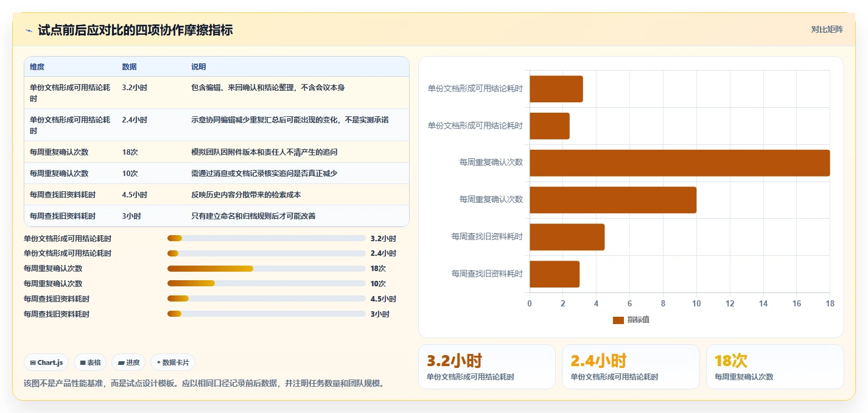Select the 进度 chip
Screen dimensions: 868x413
(x=128, y=362)
